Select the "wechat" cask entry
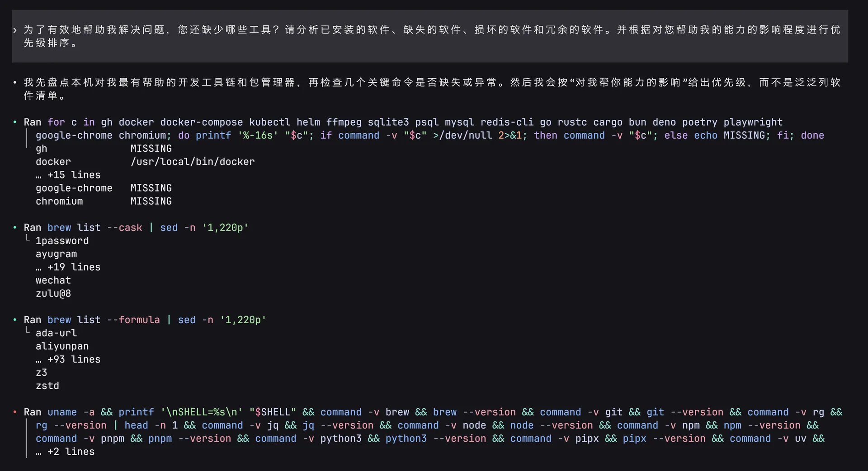This screenshot has width=868, height=471. [53, 280]
